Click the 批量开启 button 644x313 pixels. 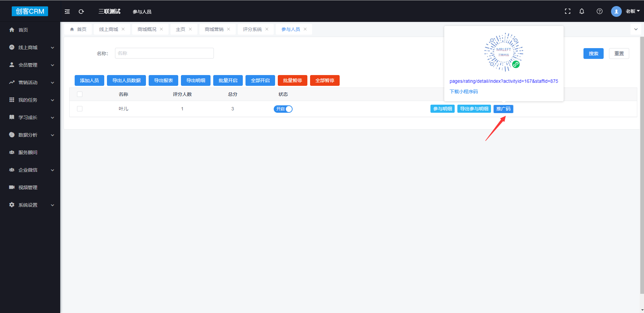coord(228,80)
